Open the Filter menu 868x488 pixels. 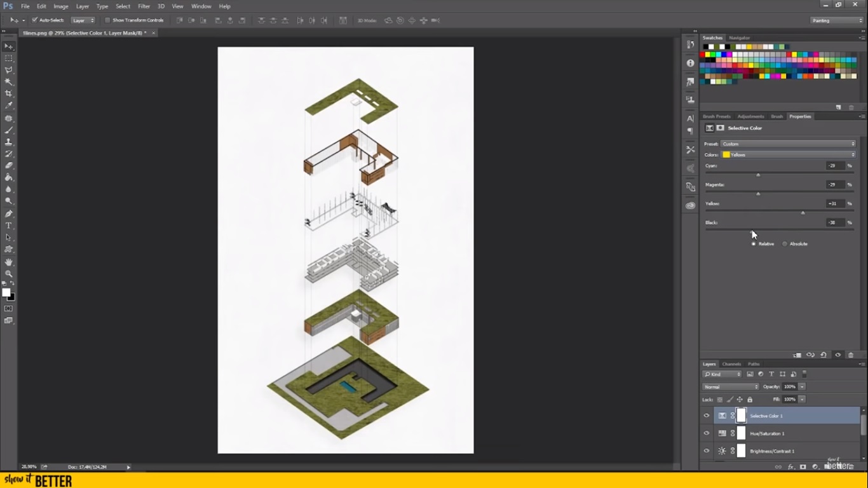click(144, 6)
